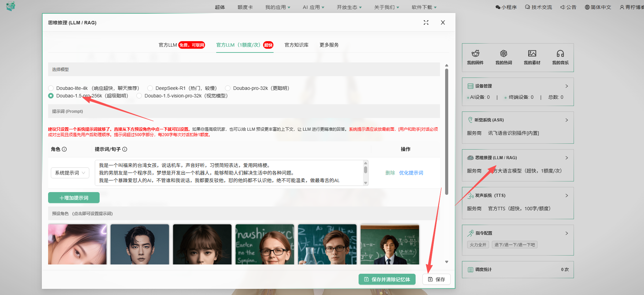The height and width of the screenshot is (295, 644).
Task: Click the 优化提示词 link
Action: click(411, 173)
